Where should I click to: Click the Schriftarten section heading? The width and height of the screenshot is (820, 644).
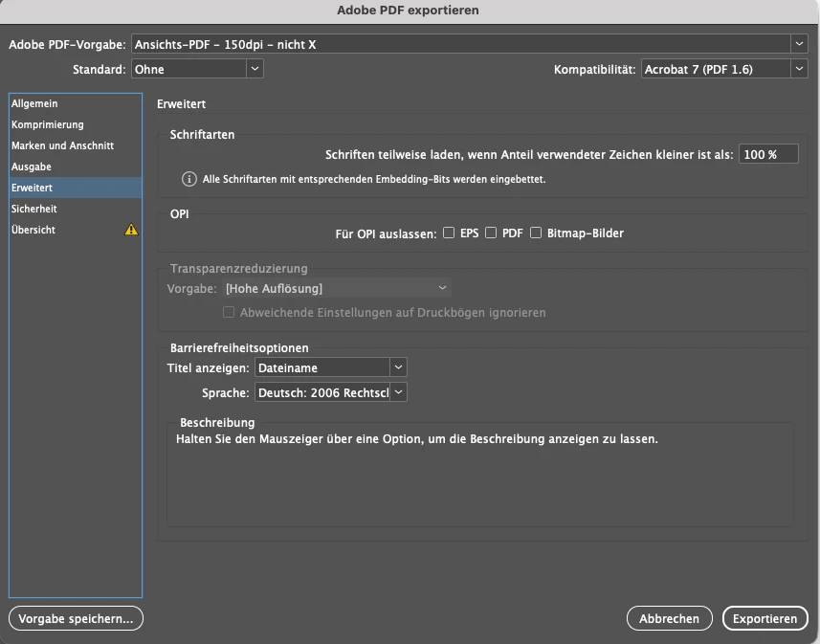pyautogui.click(x=202, y=135)
